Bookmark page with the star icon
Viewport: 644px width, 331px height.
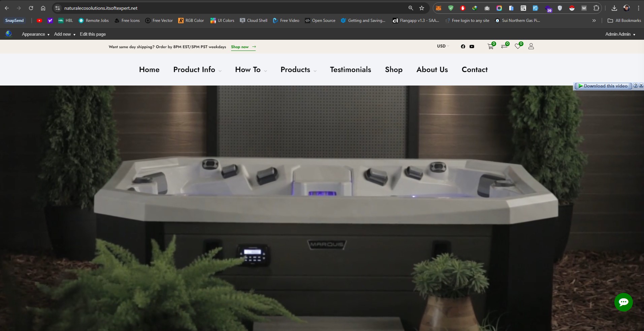[x=422, y=8]
